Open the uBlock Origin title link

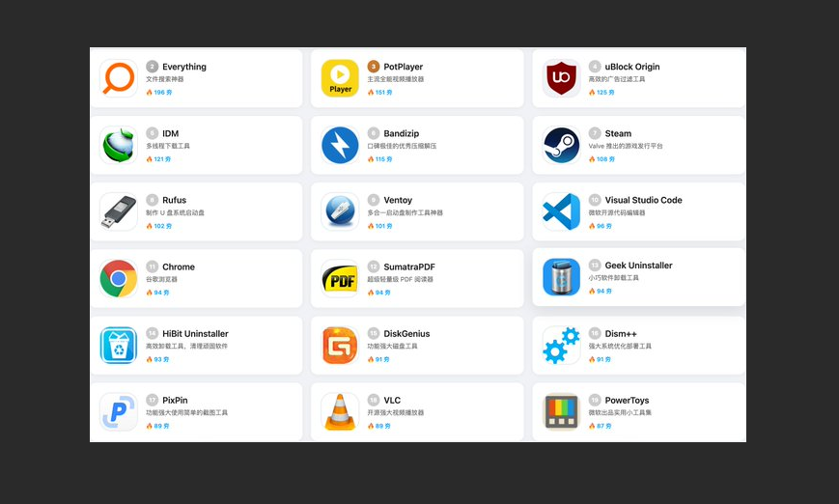[632, 67]
